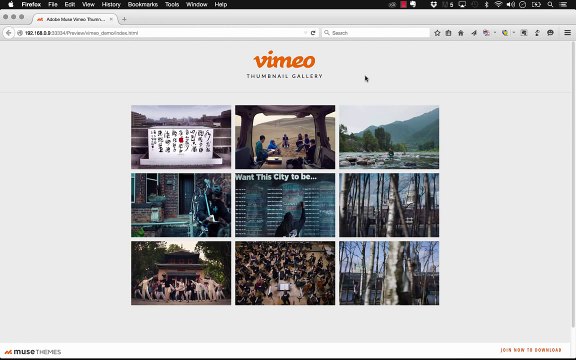Open the orchestra overhead video thumbnail
Viewport: 576px width, 360px height.
click(x=285, y=273)
